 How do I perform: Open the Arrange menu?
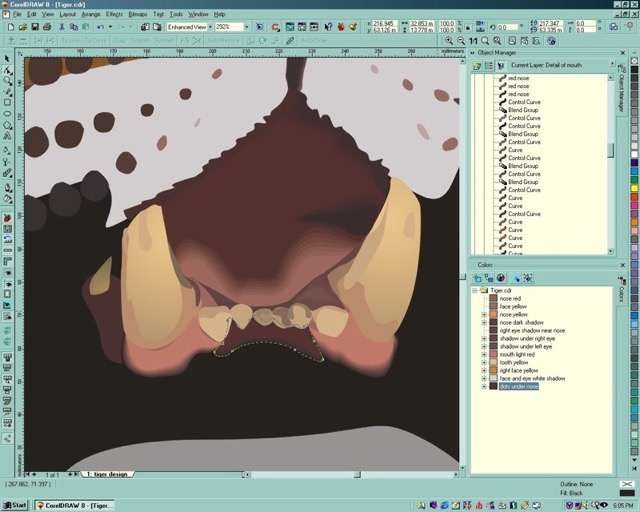pos(91,14)
